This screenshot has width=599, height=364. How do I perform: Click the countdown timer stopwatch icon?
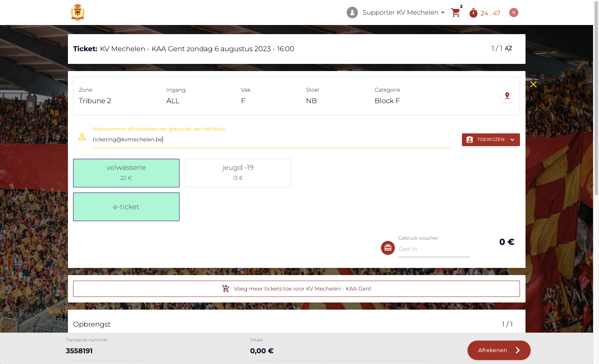click(473, 13)
